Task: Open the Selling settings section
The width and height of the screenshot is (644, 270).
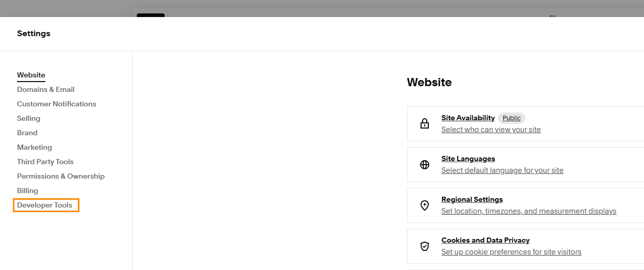Action: (x=28, y=118)
